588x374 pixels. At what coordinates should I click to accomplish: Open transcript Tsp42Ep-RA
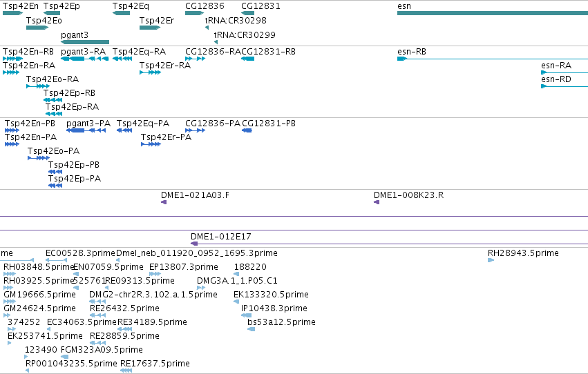pos(72,107)
